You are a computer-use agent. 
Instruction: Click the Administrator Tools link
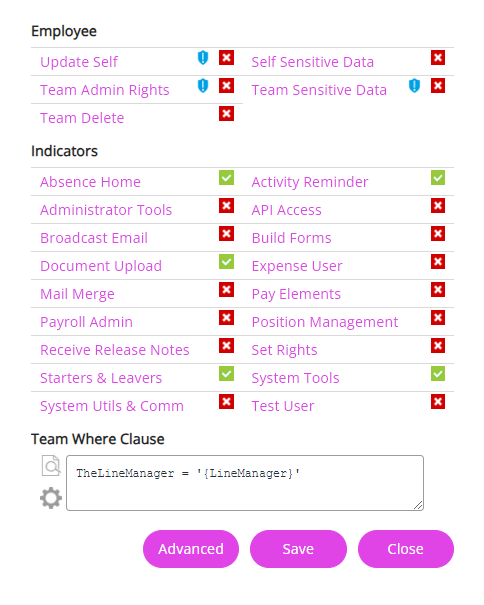(x=106, y=210)
